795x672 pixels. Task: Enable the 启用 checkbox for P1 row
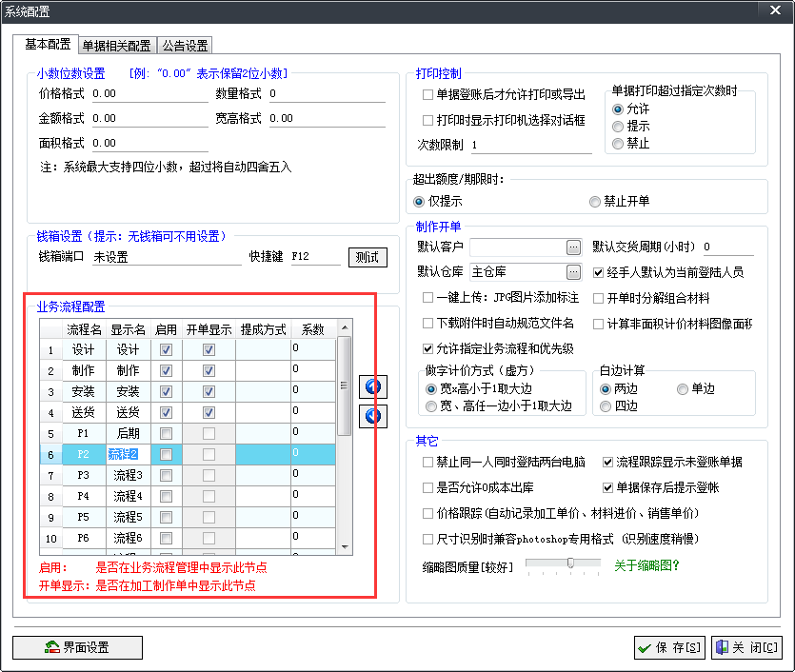[x=167, y=433]
